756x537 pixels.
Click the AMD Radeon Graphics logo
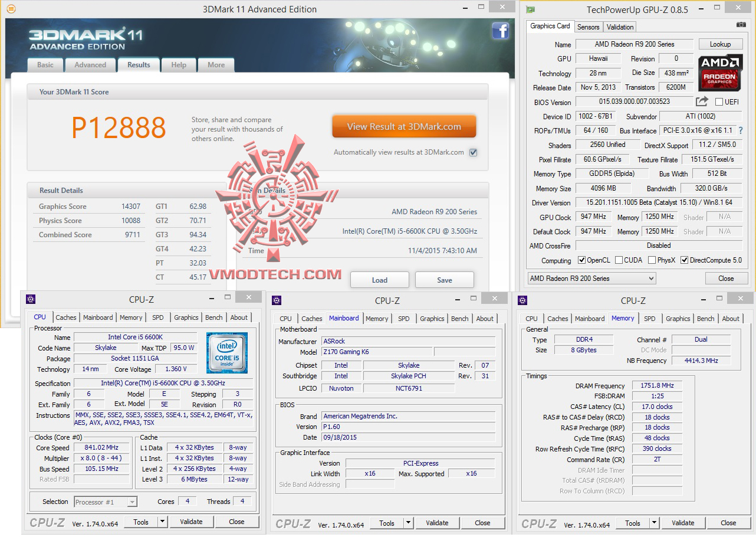pos(719,73)
